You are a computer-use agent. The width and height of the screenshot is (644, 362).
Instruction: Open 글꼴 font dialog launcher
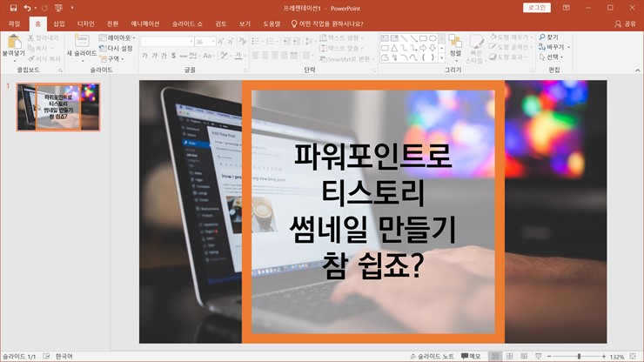tap(245, 70)
